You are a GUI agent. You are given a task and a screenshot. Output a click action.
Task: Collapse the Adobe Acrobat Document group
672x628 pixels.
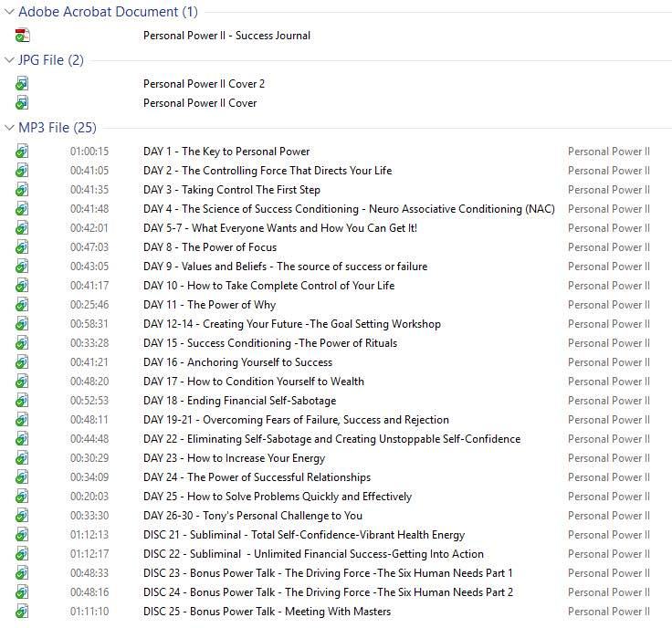coord(9,12)
